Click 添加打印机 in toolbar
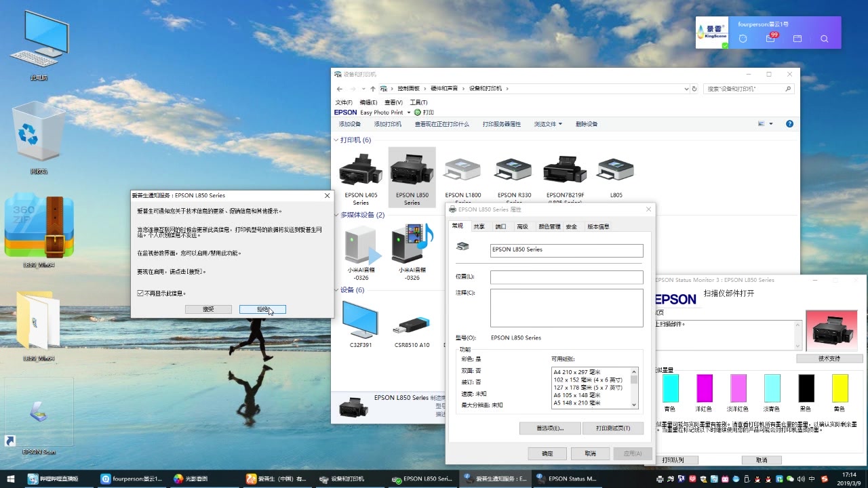 [x=387, y=124]
